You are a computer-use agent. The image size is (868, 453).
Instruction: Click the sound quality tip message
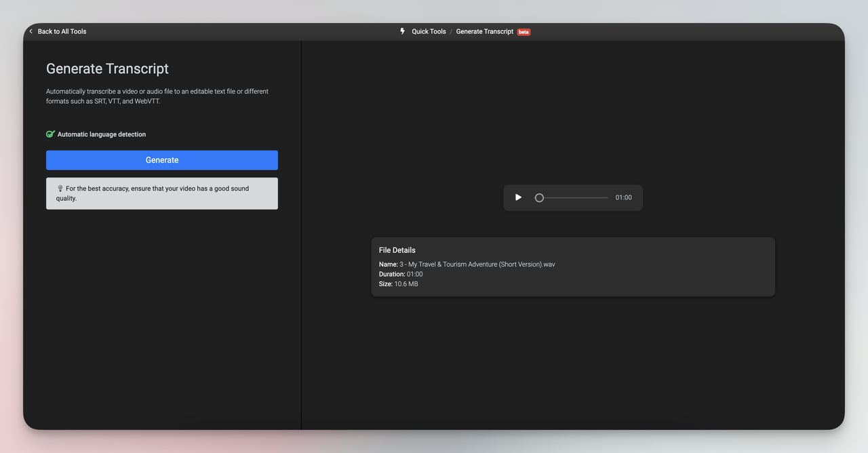[x=162, y=193]
